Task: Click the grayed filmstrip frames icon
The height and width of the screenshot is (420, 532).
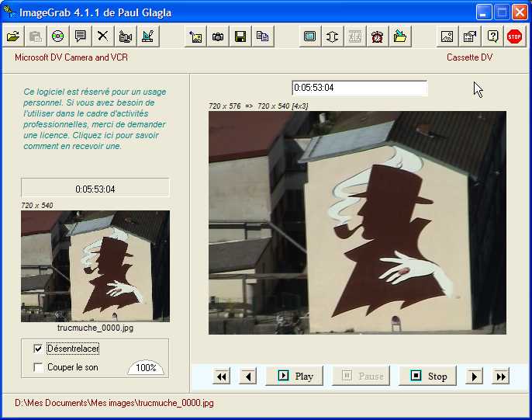Action: (x=354, y=36)
